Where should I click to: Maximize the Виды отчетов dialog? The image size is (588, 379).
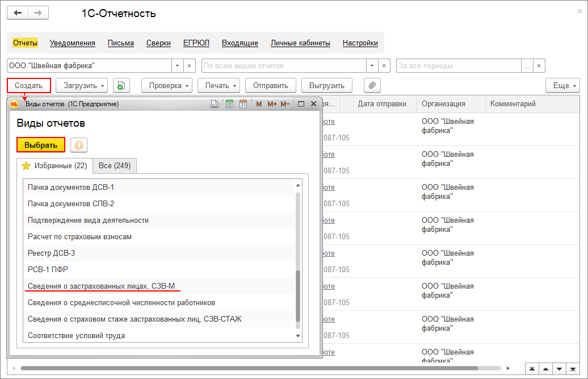(301, 104)
